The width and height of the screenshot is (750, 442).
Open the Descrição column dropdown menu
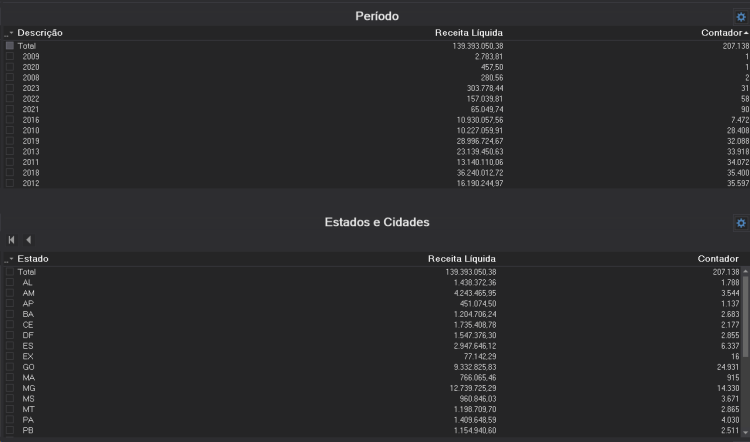[x=9, y=34]
